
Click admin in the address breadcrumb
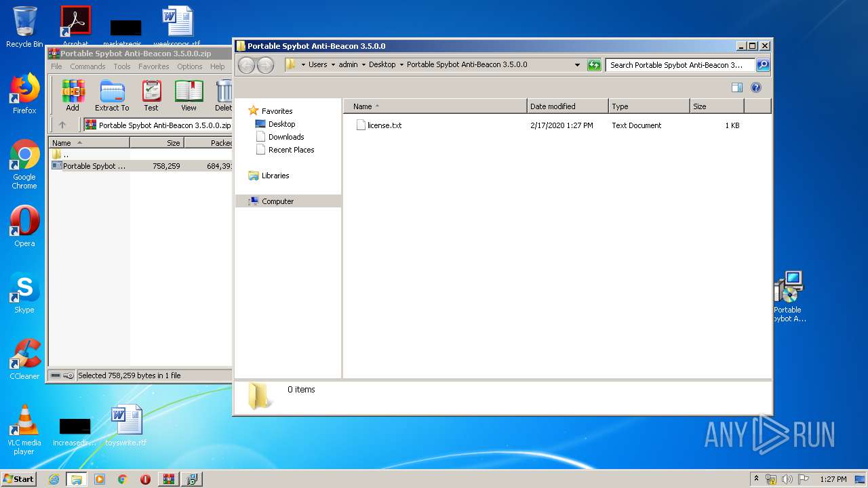pyautogui.click(x=348, y=65)
